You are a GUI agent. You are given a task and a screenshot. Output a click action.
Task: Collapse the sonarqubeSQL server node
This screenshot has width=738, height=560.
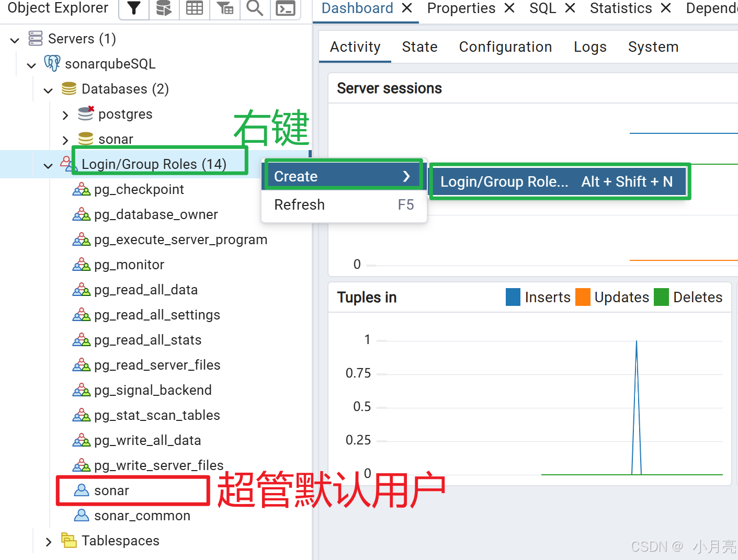[31, 65]
